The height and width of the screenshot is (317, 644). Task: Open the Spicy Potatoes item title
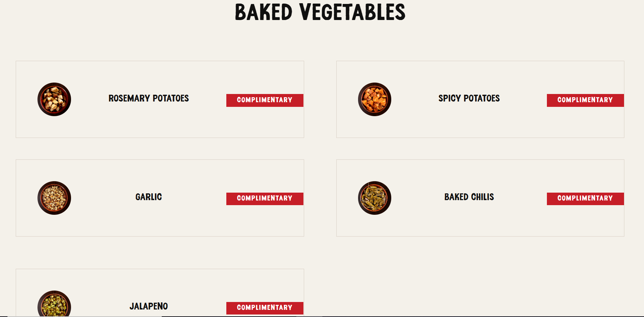pyautogui.click(x=469, y=98)
